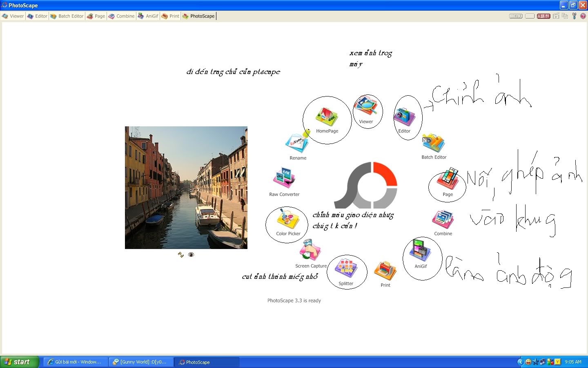Click the PhotoScape logo in the center
The width and height of the screenshot is (588, 368).
pos(366,185)
